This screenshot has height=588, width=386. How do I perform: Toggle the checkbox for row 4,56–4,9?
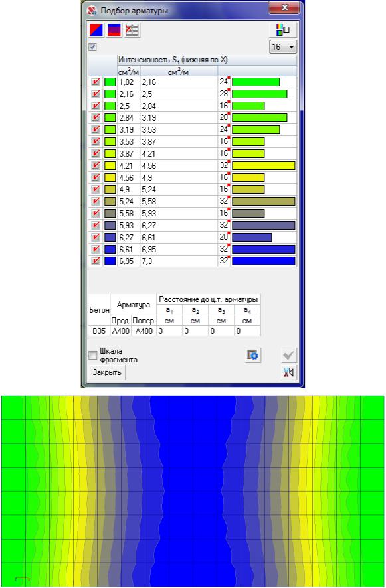coord(96,177)
